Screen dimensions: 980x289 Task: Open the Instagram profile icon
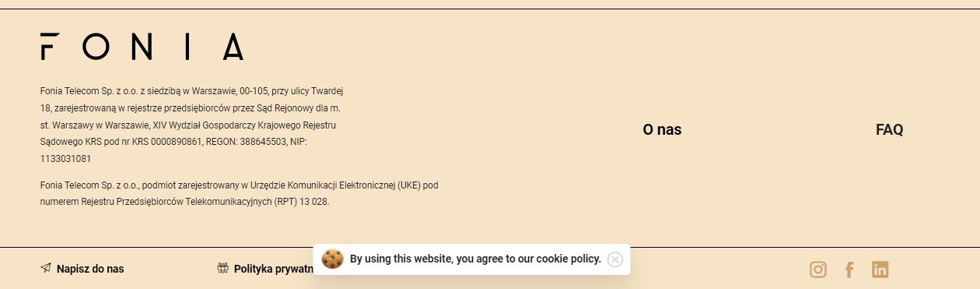[x=818, y=270]
